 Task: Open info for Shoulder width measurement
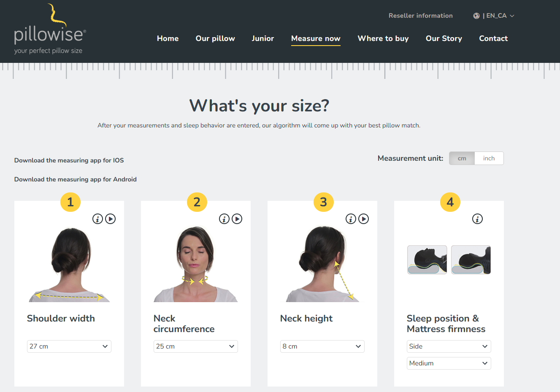[97, 219]
